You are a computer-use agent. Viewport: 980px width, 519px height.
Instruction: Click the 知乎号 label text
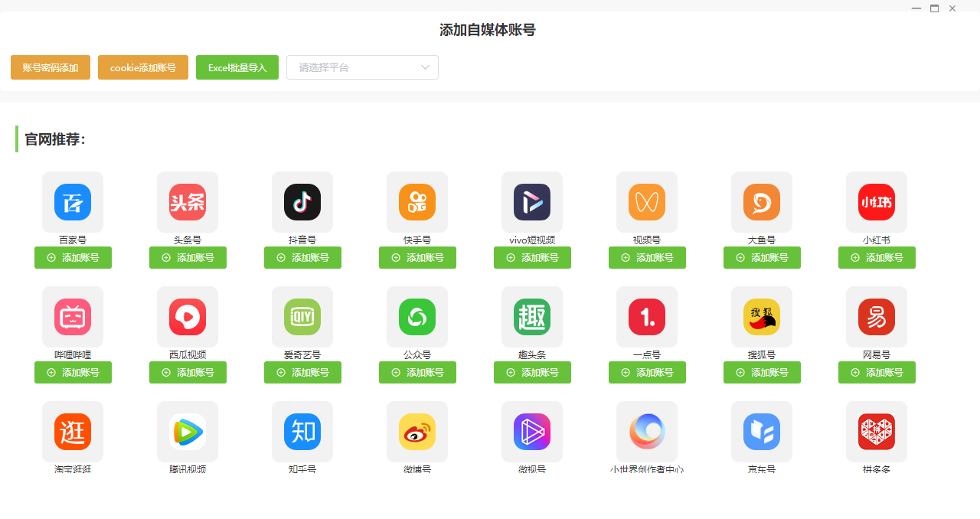pyautogui.click(x=302, y=469)
